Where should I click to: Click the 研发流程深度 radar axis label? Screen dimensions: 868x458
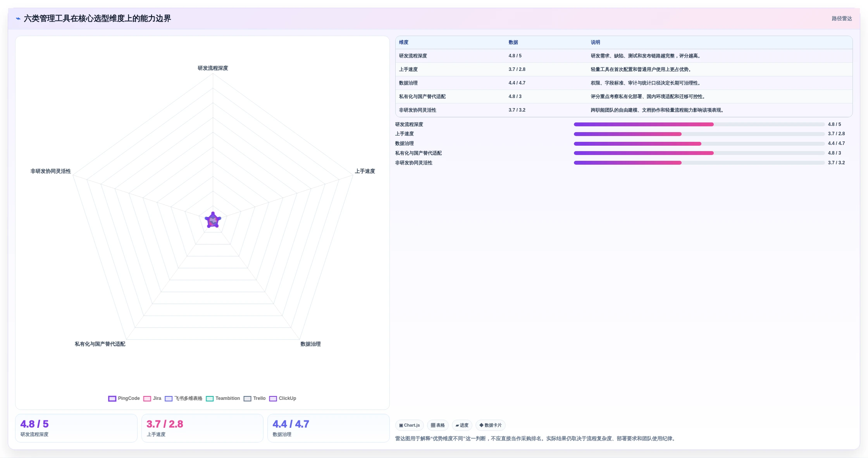point(213,68)
